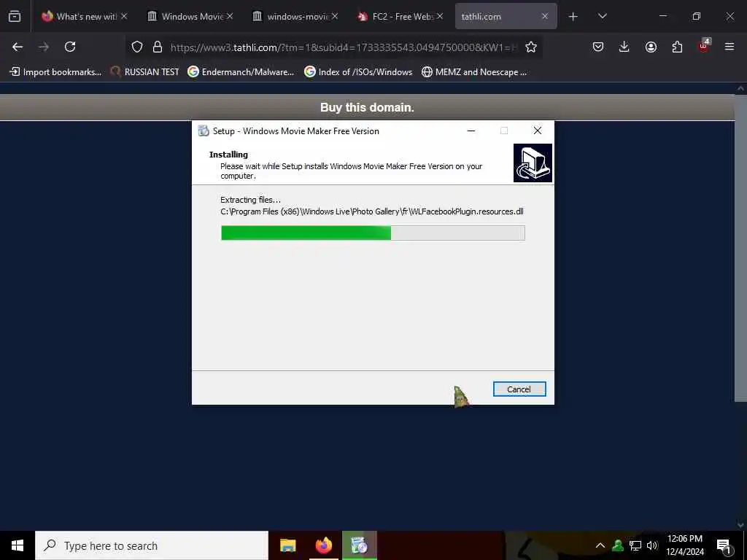747x560 pixels.
Task: Open the Endermanch/Malware bookmark
Action: [x=241, y=72]
